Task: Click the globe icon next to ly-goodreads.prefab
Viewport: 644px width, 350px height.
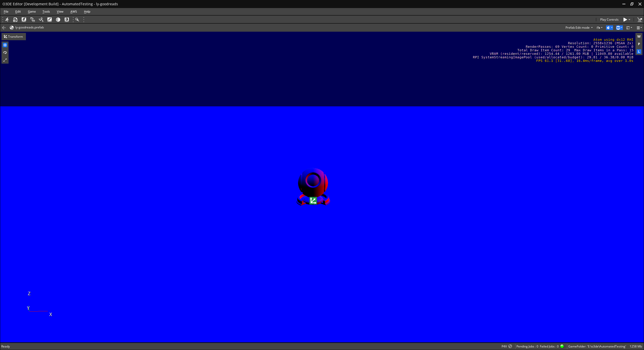Action: pyautogui.click(x=12, y=27)
